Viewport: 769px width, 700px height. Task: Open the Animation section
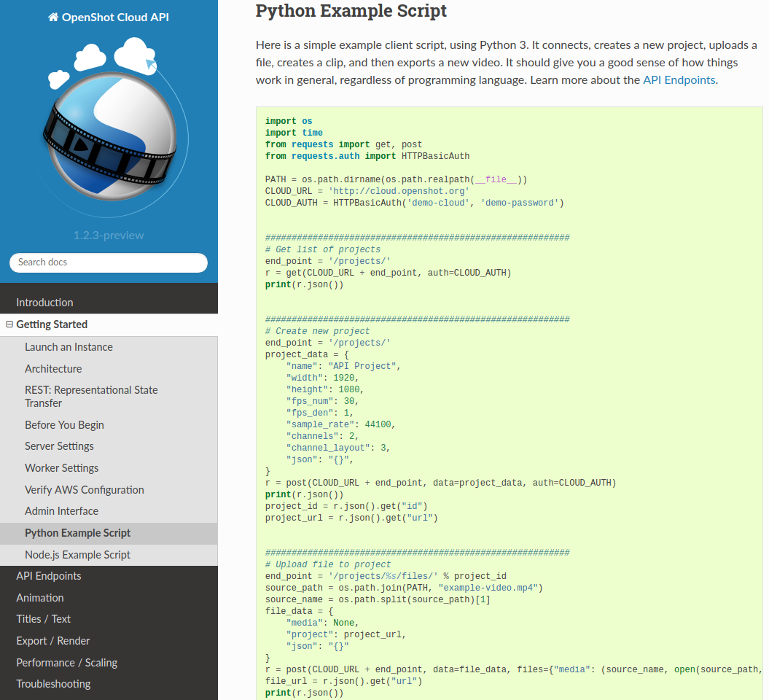point(40,597)
